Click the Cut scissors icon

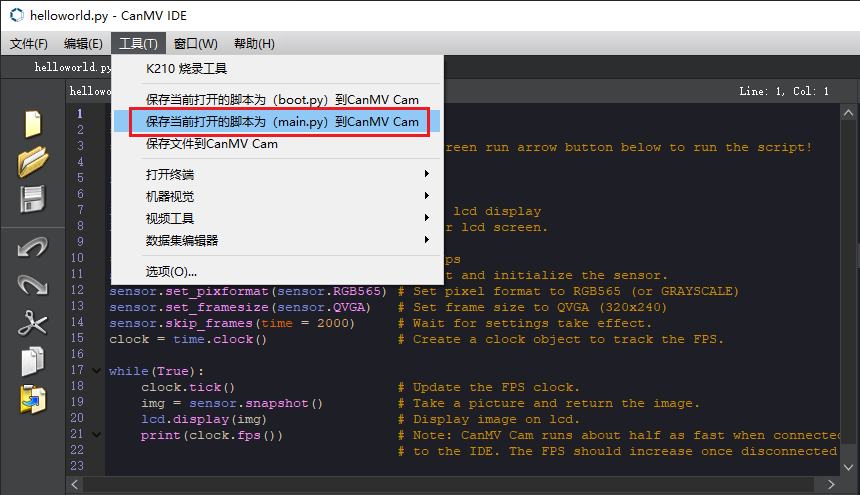(x=32, y=323)
